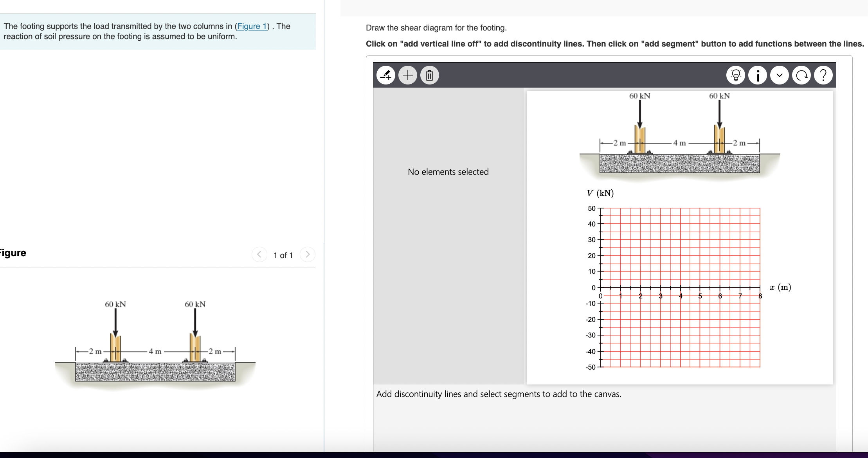Select the 1 of 1 page indicator
Screen dimensions: 868x458
[x=283, y=255]
